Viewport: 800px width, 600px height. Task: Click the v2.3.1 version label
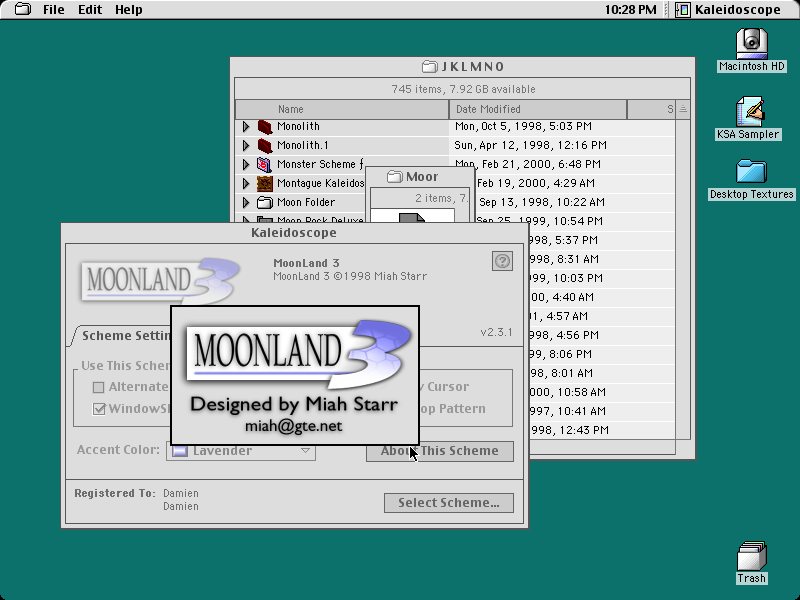point(496,332)
